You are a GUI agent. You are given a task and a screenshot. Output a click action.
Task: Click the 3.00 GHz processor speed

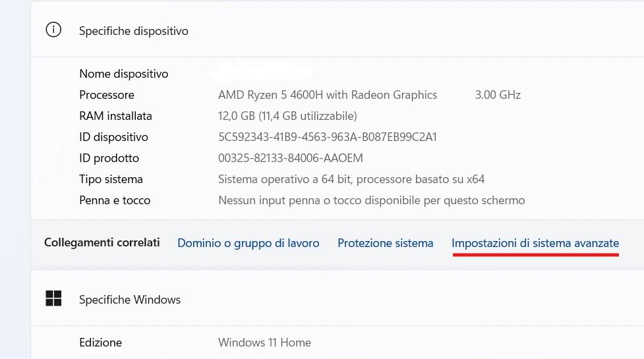(x=497, y=95)
